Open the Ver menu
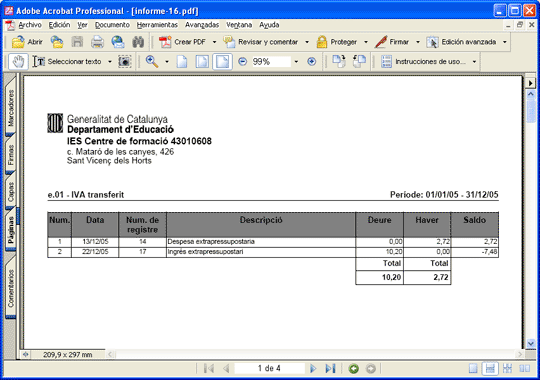540x380 pixels. click(82, 25)
